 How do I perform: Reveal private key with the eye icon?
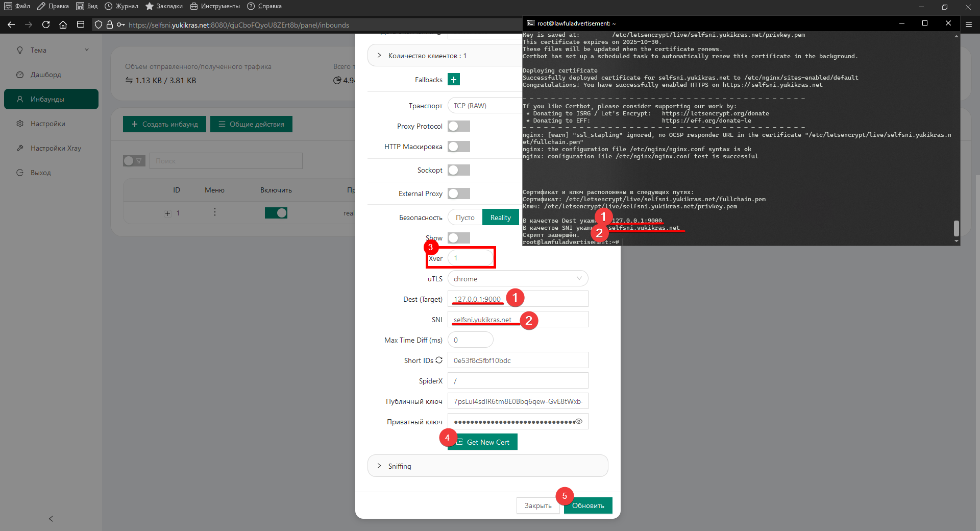point(579,421)
